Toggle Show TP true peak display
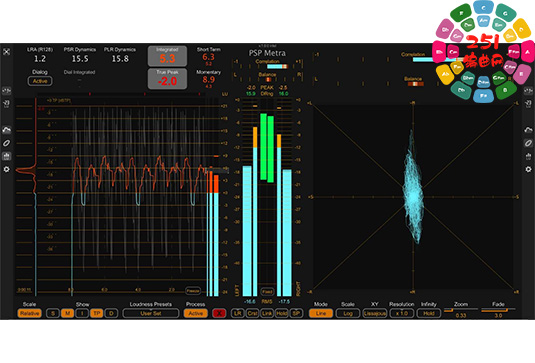535x363 pixels. (97, 313)
